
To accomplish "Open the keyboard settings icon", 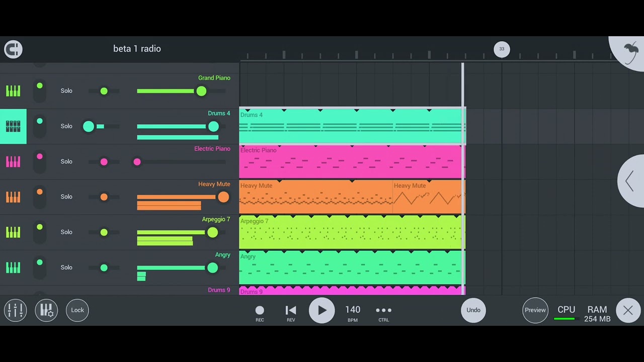I will [x=46, y=310].
